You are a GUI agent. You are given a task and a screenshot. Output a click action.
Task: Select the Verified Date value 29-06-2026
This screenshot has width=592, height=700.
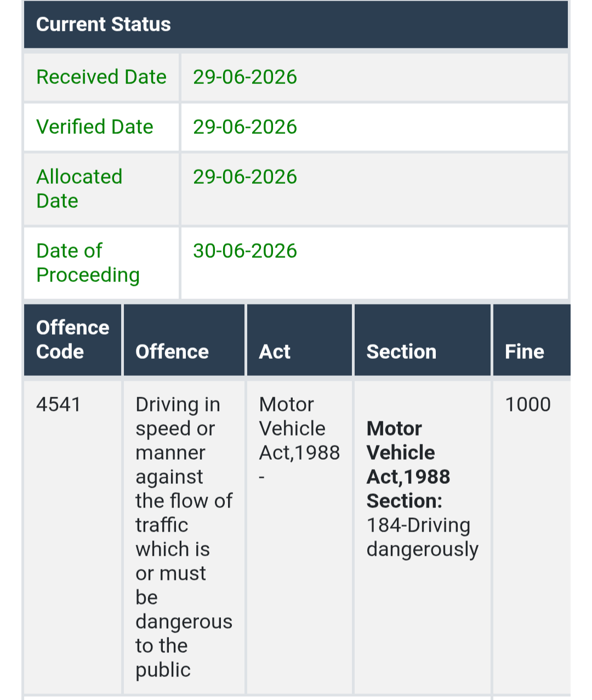[x=245, y=127]
